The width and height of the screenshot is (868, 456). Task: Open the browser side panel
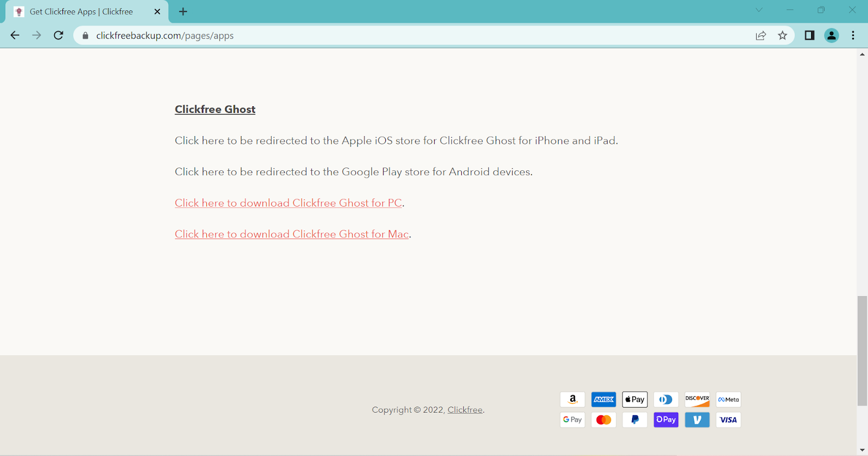tap(809, 35)
